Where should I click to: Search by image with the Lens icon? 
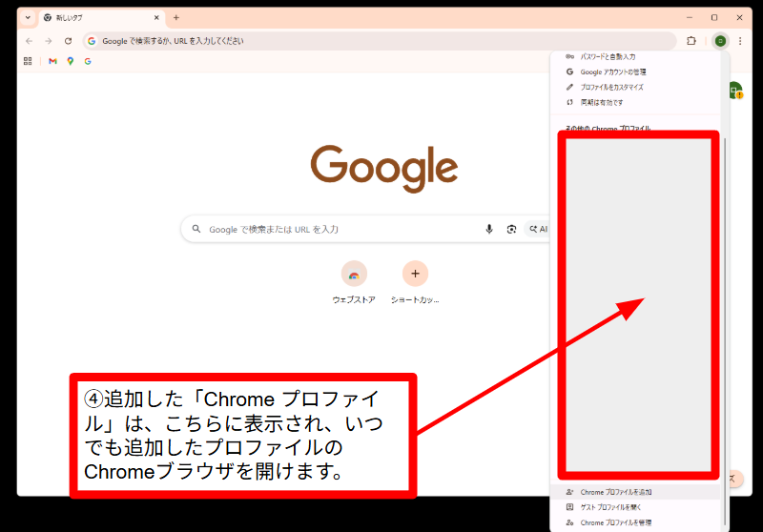pyautogui.click(x=512, y=229)
